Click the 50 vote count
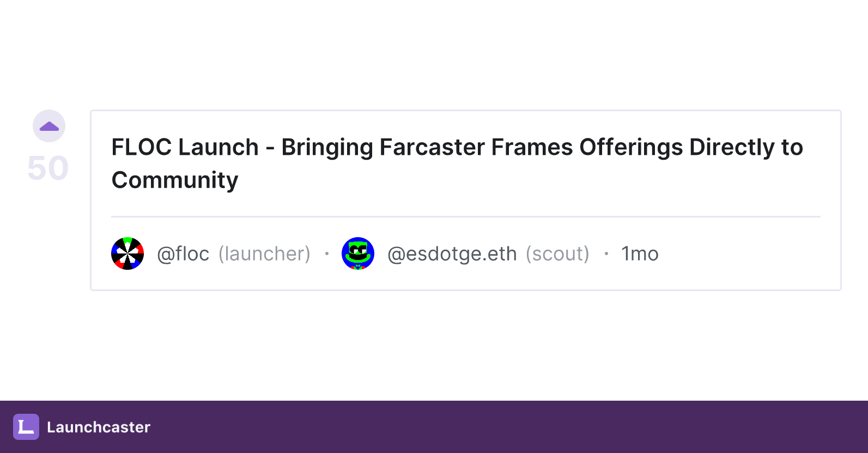This screenshot has width=868, height=453. tap(48, 168)
